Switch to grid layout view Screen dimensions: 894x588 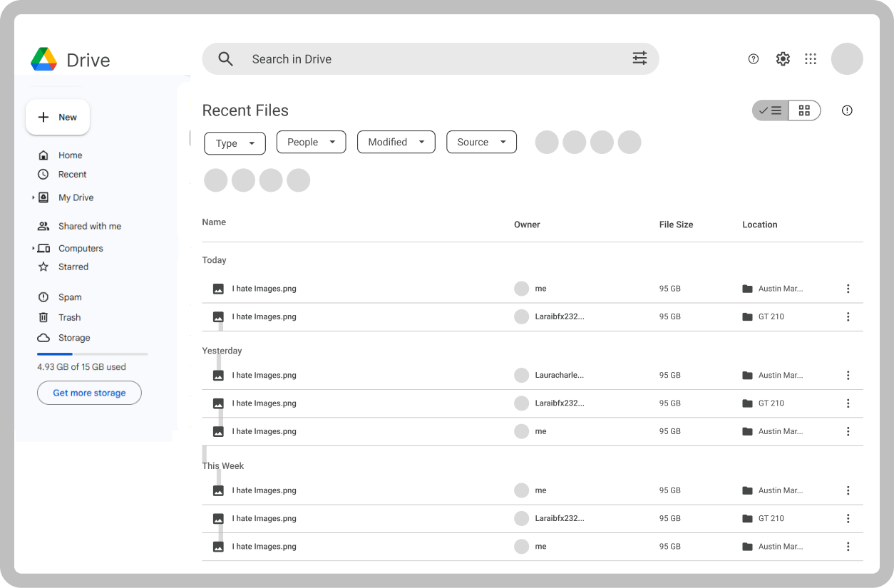tap(804, 110)
